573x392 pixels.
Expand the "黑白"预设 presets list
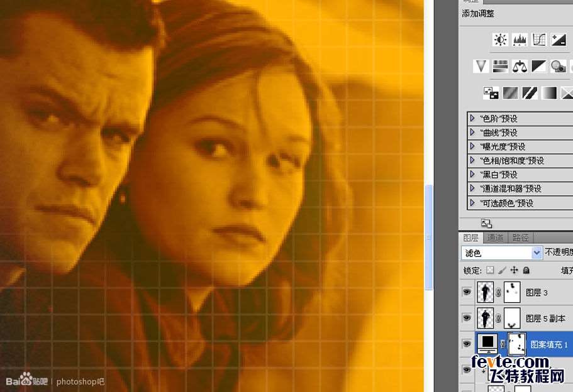[472, 175]
